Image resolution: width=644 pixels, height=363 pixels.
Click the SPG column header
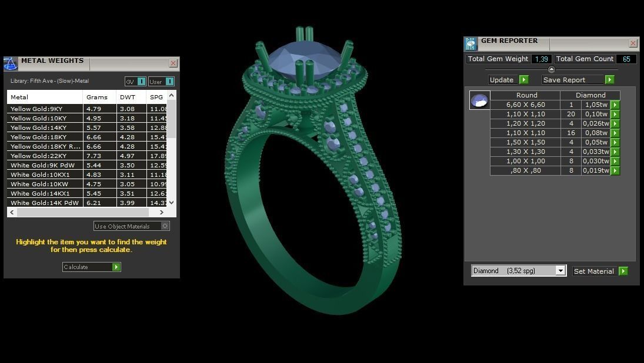(156, 97)
